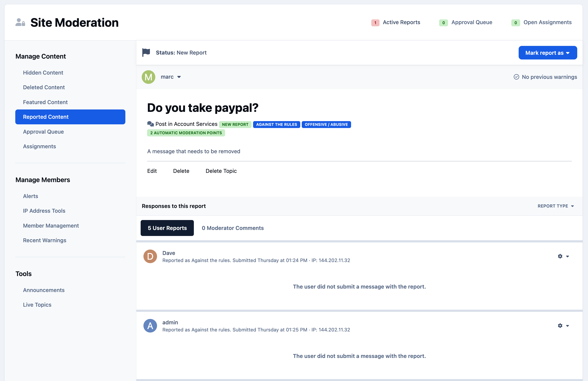This screenshot has width=588, height=381.
Task: Open the 'Do you take paypal?' topic title
Action: click(x=203, y=108)
